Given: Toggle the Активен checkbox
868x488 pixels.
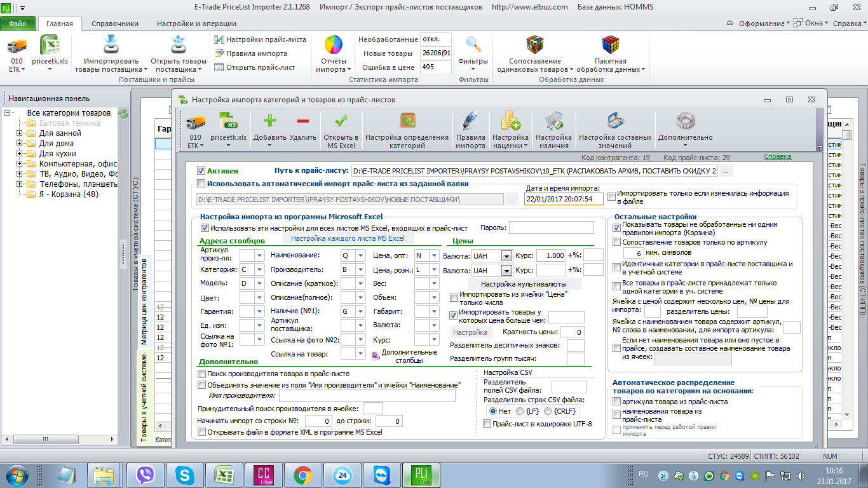Looking at the screenshot, I should (x=201, y=171).
